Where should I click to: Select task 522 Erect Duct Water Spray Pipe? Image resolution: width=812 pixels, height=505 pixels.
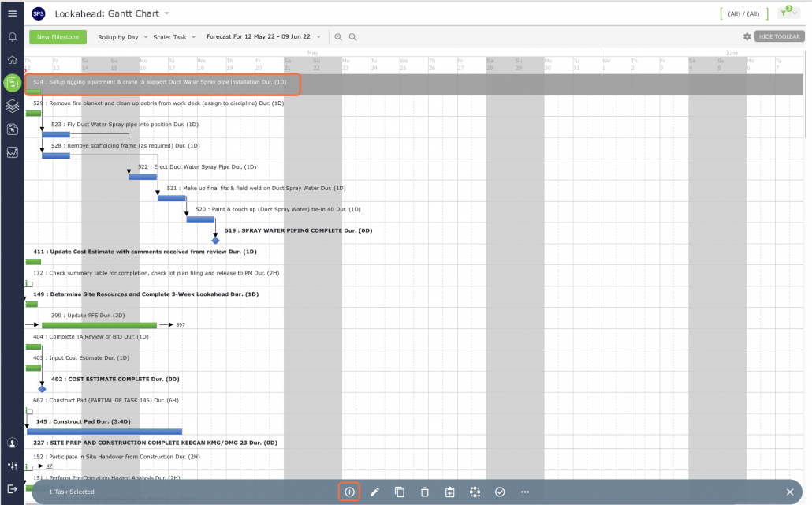[197, 167]
